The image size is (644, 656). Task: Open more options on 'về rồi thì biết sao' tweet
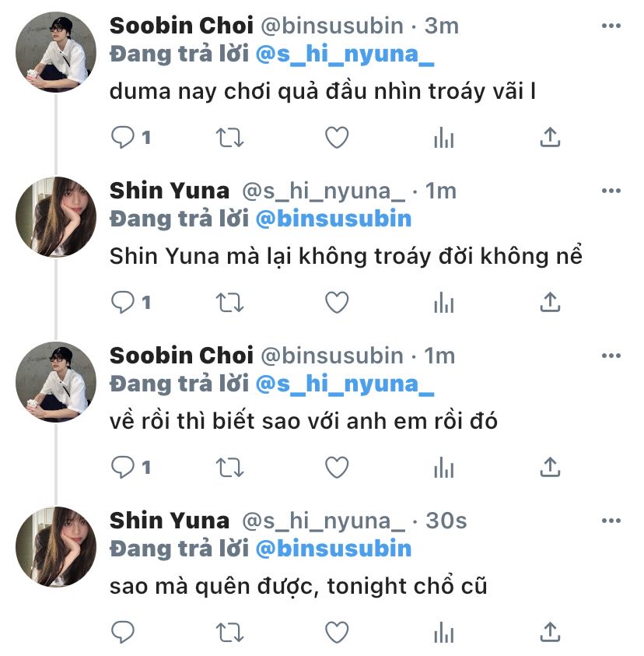coord(611,356)
